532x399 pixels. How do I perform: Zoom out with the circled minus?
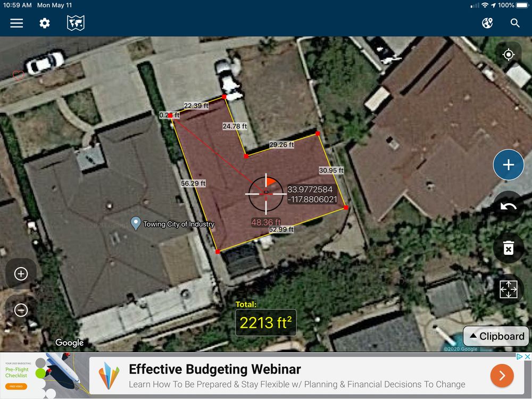[x=21, y=310]
